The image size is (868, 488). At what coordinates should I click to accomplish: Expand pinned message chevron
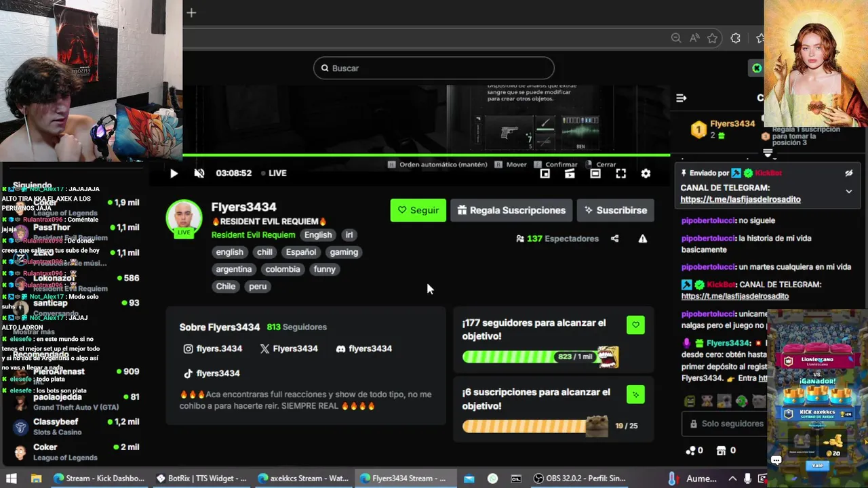coord(848,192)
